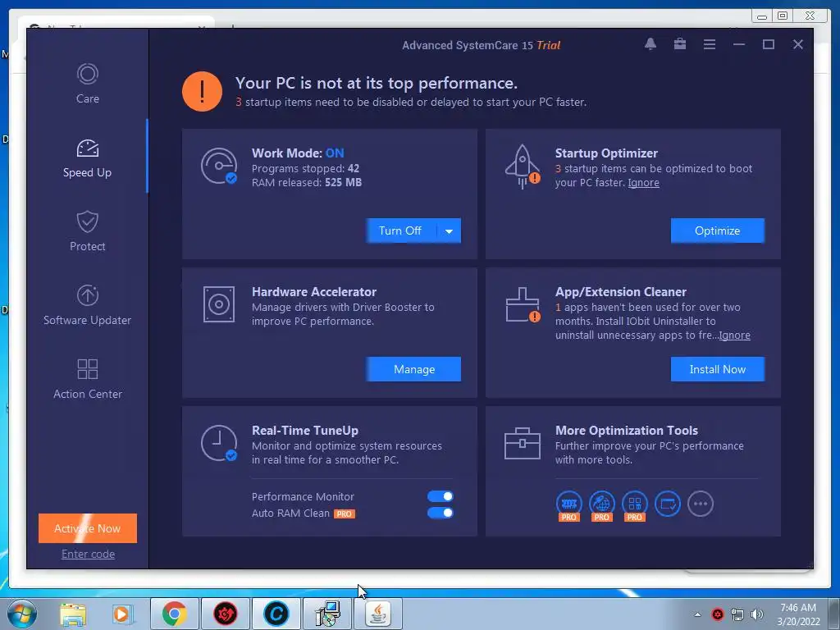Screen dimensions: 840x630
Task: Click the Startup Optimizer rocket icon
Action: (x=523, y=167)
